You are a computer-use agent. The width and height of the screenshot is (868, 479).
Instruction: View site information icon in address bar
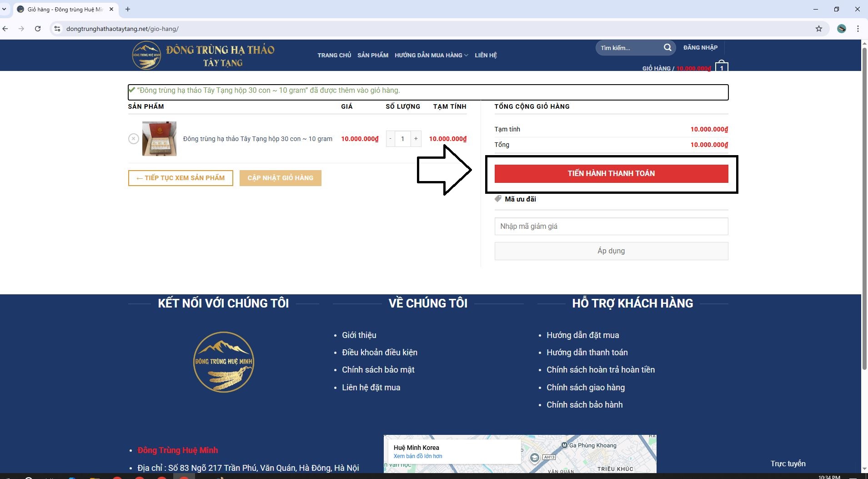[x=57, y=29]
